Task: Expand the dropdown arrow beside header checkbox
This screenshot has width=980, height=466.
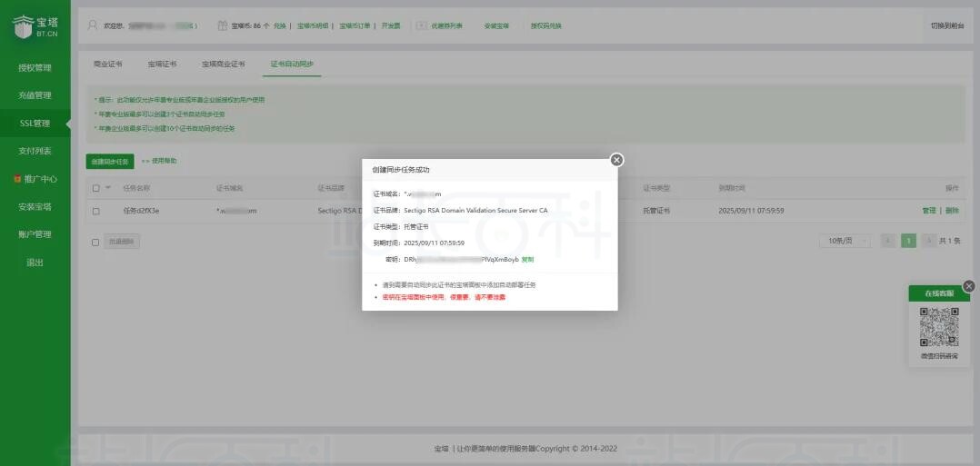Action: point(107,188)
